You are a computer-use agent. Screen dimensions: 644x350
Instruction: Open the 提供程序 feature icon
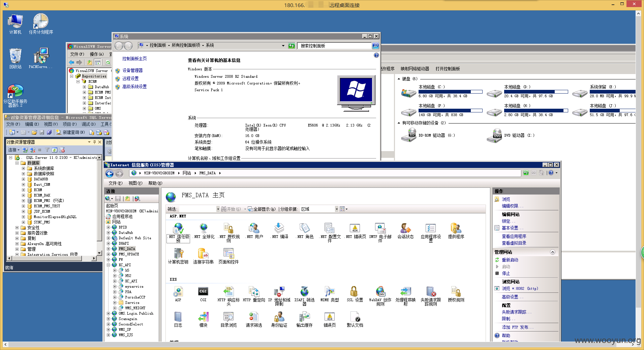[x=456, y=231]
